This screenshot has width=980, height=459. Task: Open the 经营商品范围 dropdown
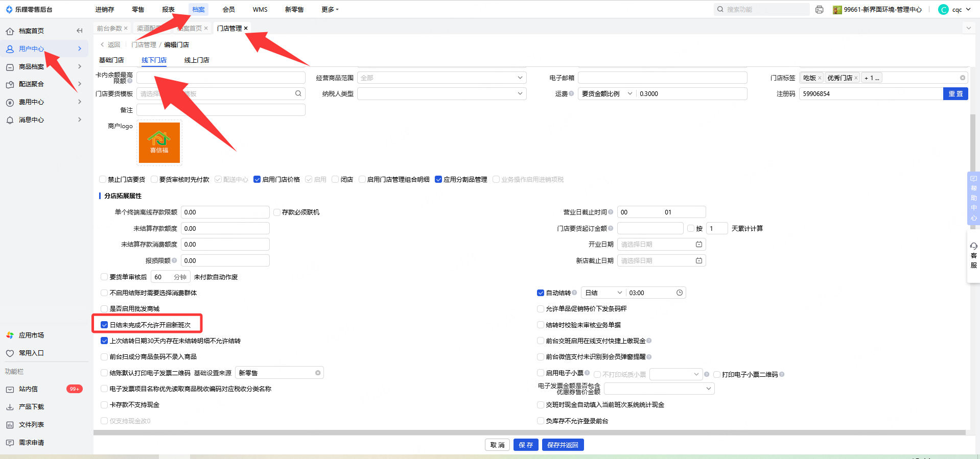[442, 78]
